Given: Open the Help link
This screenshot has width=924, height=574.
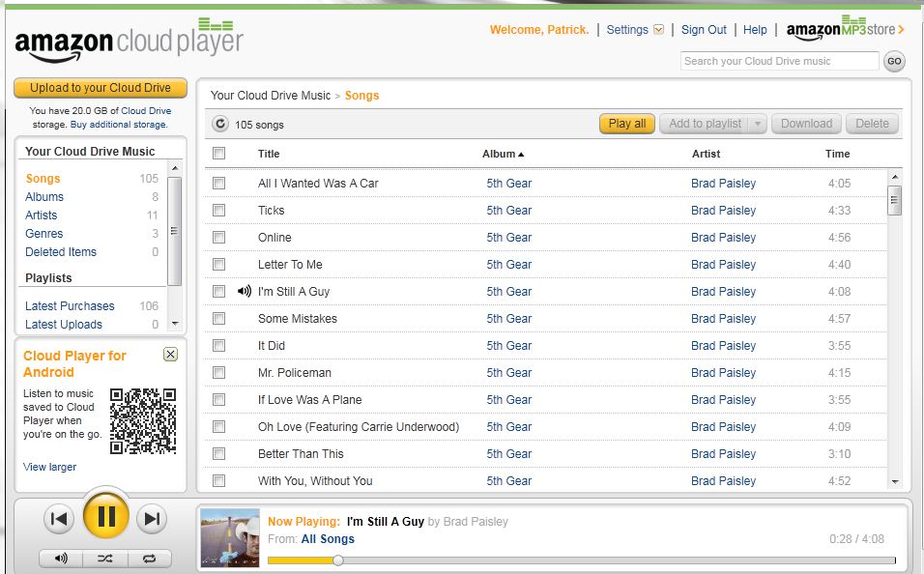Looking at the screenshot, I should [755, 29].
